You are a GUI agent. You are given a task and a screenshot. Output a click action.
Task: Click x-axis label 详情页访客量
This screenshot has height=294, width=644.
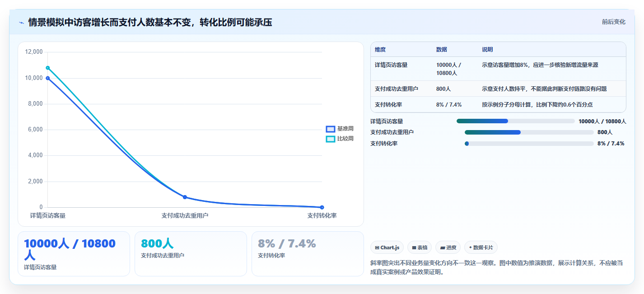point(48,215)
